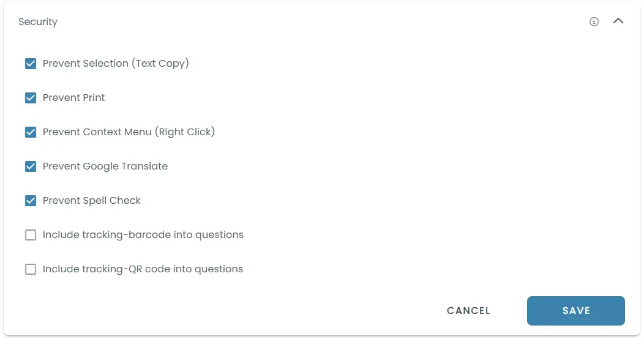
Task: Enable the tracking-barcode checkbox
Action: pos(31,235)
